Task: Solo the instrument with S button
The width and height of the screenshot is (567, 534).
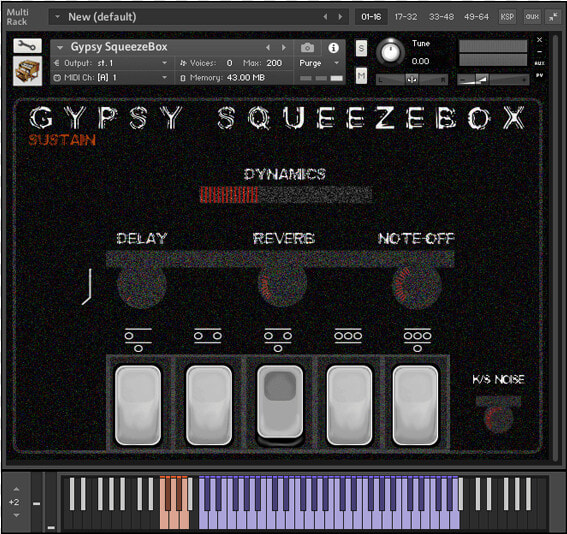Action: pos(361,48)
